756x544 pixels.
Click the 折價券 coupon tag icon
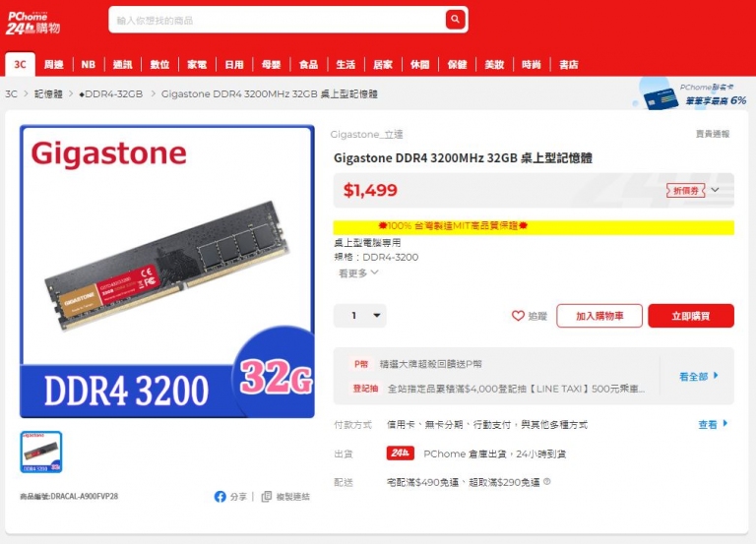tap(685, 190)
